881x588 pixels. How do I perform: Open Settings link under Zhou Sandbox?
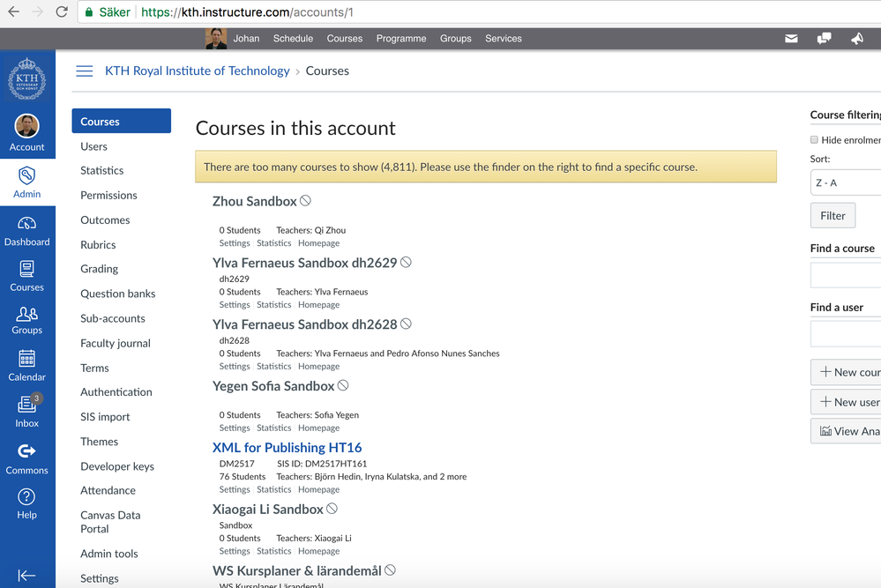click(x=235, y=243)
